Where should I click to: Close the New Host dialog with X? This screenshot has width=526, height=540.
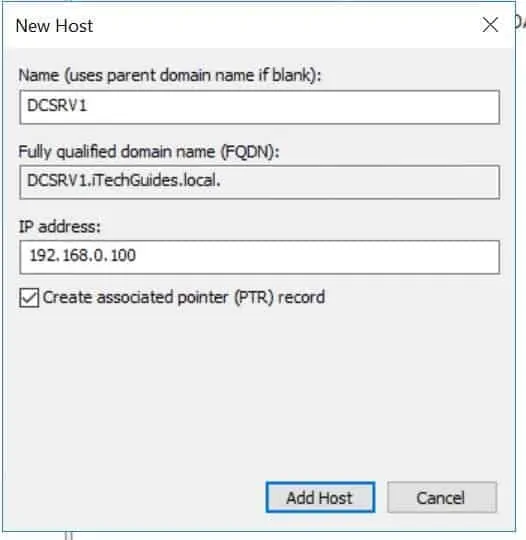pyautogui.click(x=490, y=25)
